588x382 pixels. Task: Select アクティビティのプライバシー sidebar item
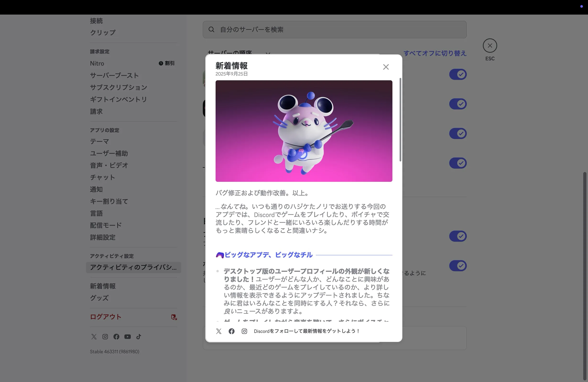tap(133, 267)
